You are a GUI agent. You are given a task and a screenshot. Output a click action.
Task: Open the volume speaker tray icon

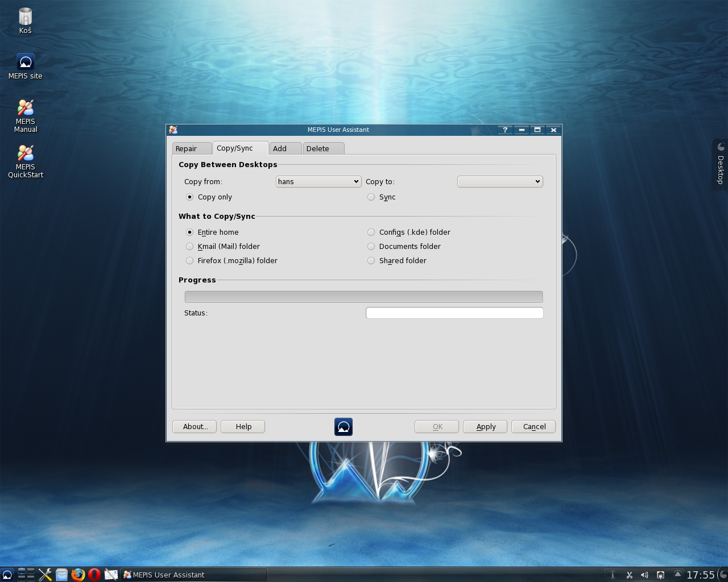point(644,575)
